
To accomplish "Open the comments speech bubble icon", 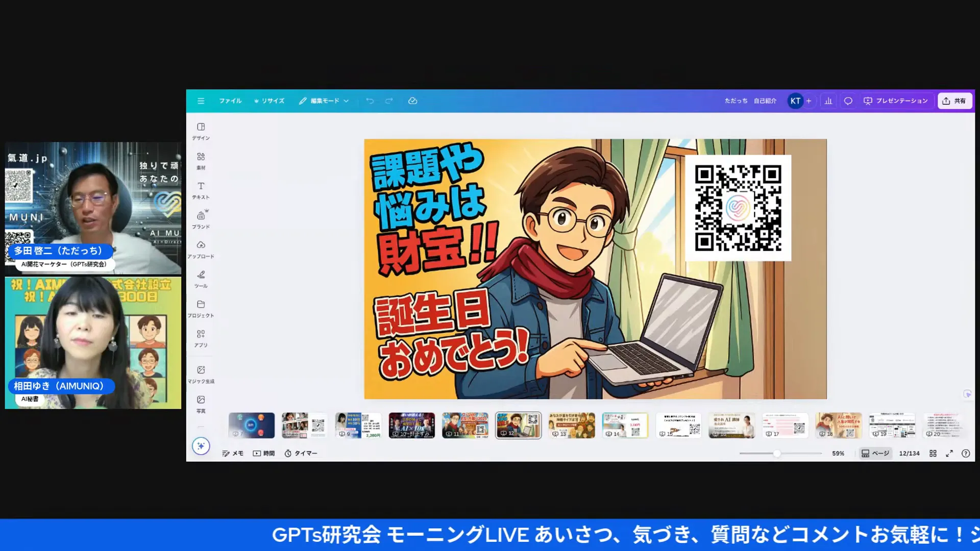I will pos(848,101).
